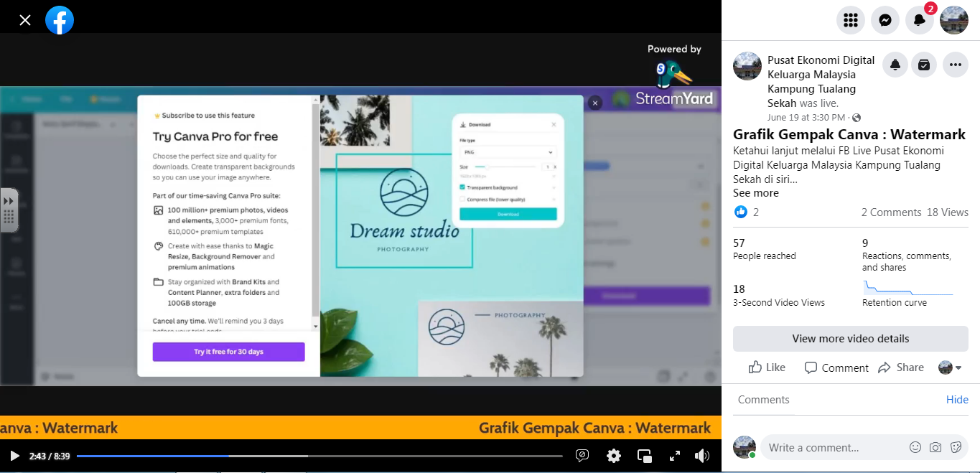Close the Canva Pro popup

click(x=594, y=103)
